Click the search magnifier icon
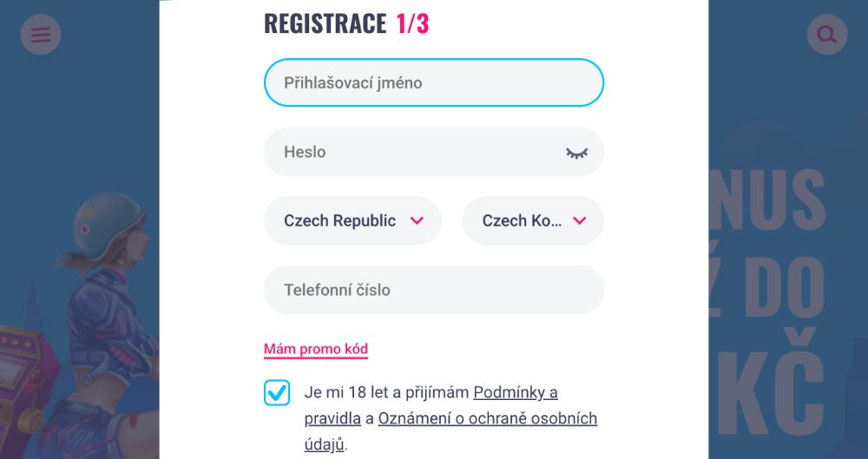This screenshot has height=459, width=868. pos(826,36)
